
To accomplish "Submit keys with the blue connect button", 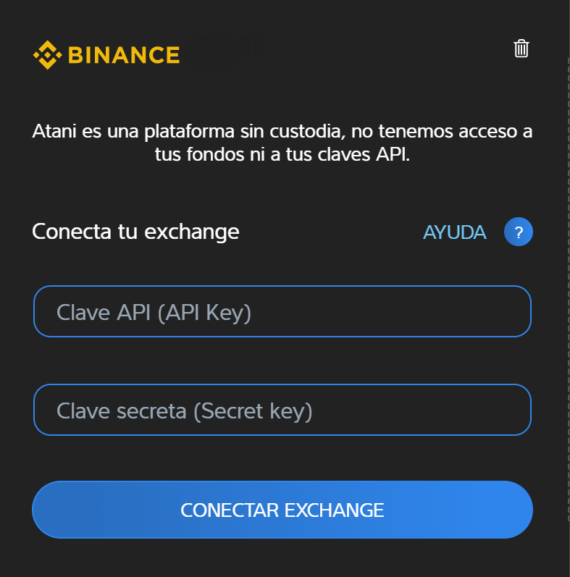I will (x=282, y=510).
